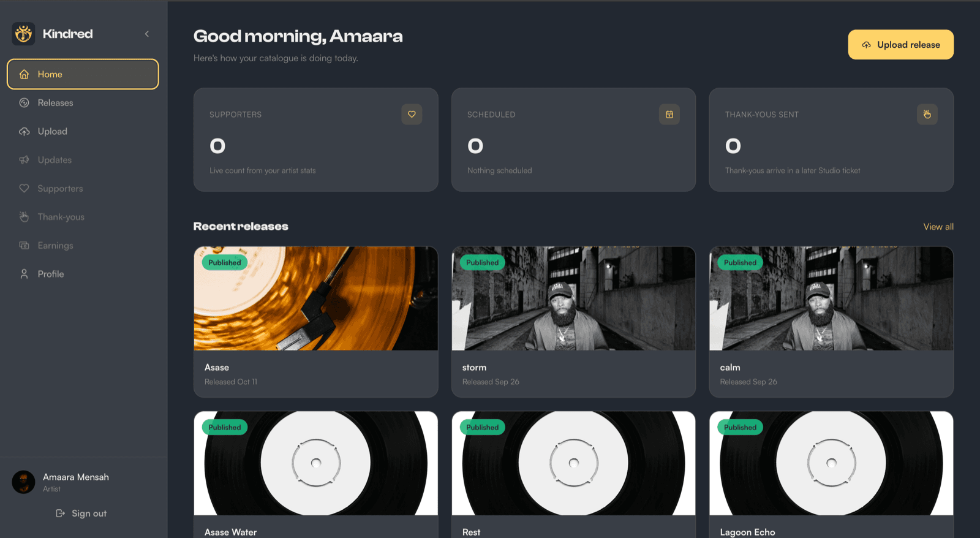Click the hand icon on Thank-yous Sent card

(927, 114)
